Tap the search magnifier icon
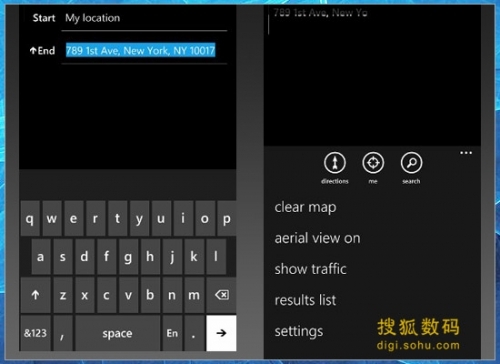The height and width of the screenshot is (364, 500). (411, 163)
